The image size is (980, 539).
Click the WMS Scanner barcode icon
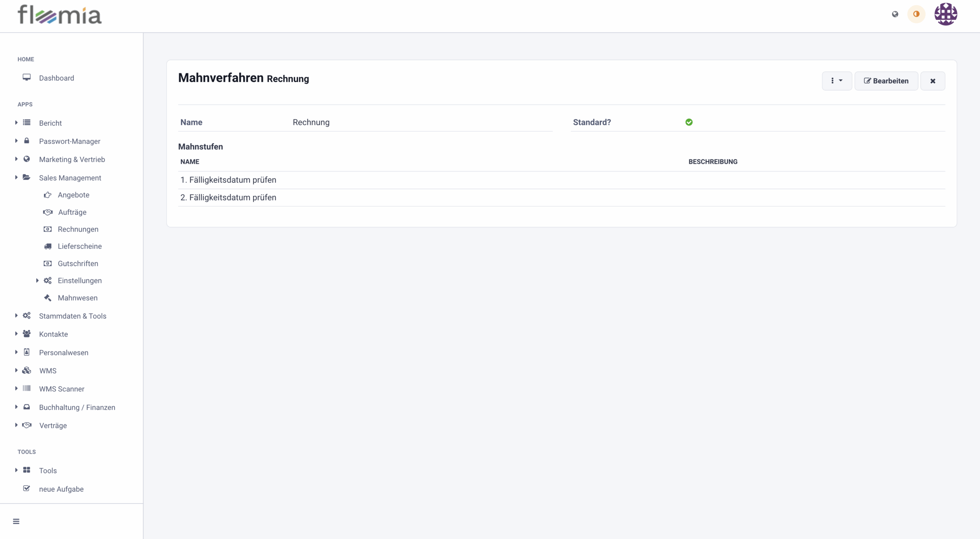[x=26, y=389]
